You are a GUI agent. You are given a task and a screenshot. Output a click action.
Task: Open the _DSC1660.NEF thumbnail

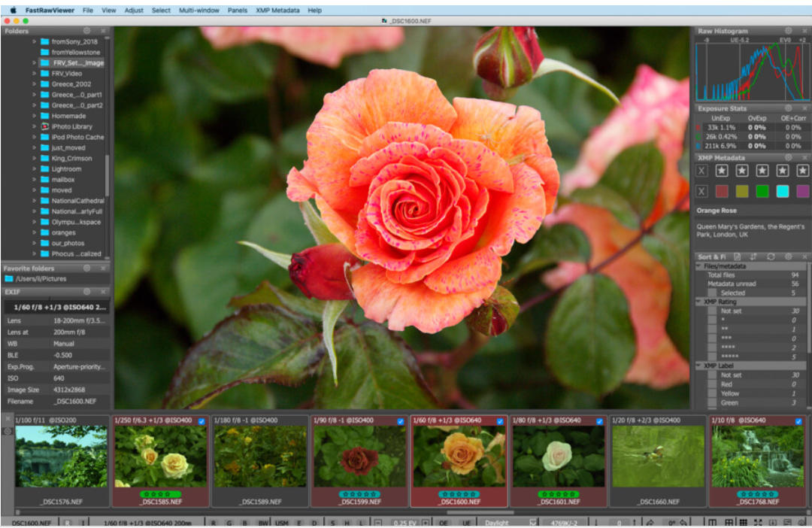point(658,457)
